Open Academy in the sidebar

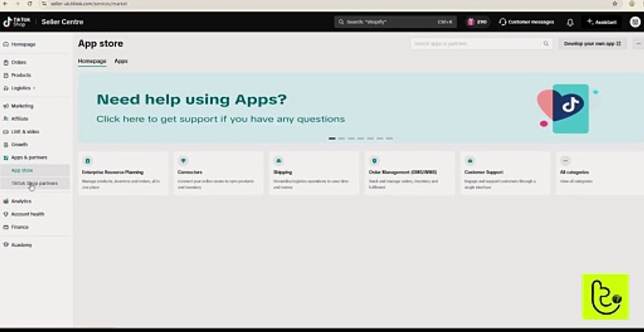[x=22, y=245]
